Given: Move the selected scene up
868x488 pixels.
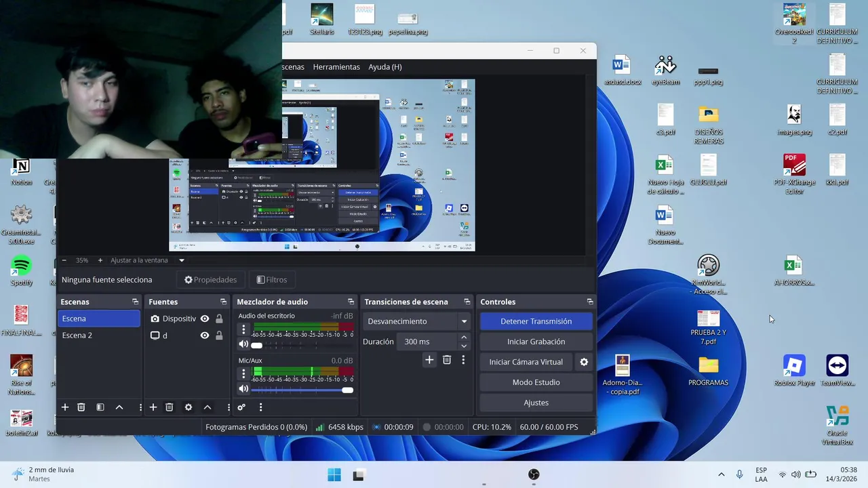Looking at the screenshot, I should coord(119,407).
